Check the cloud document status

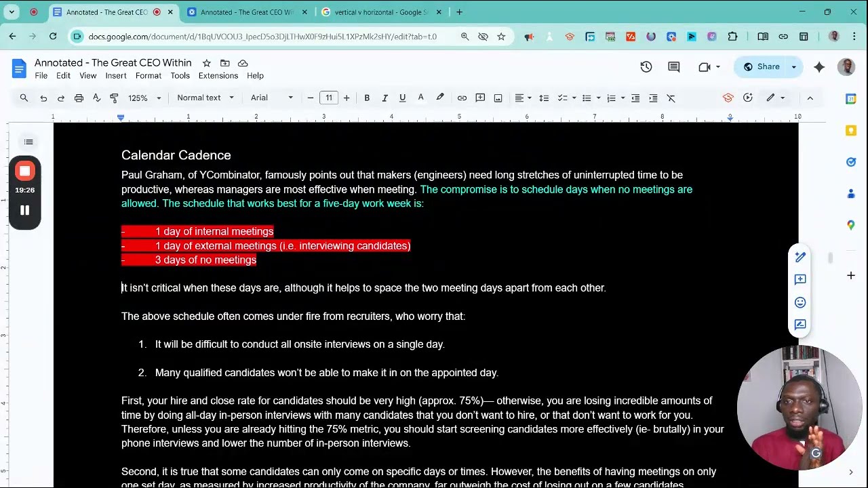(x=243, y=63)
